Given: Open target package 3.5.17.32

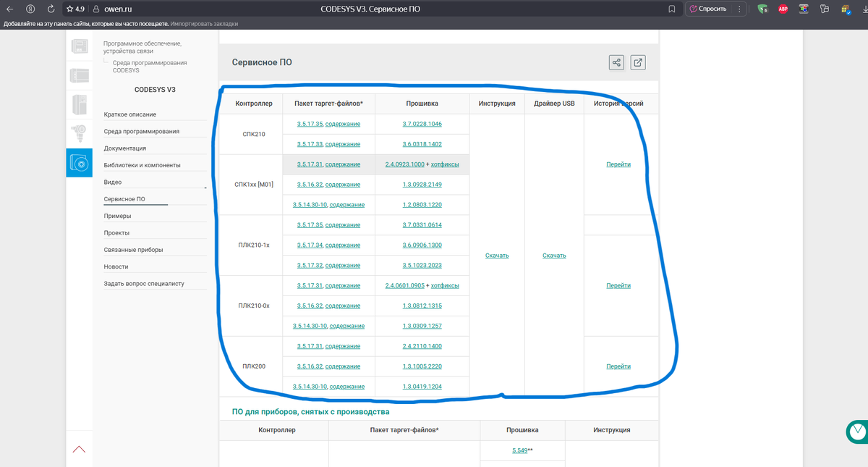Looking at the screenshot, I should pos(310,266).
